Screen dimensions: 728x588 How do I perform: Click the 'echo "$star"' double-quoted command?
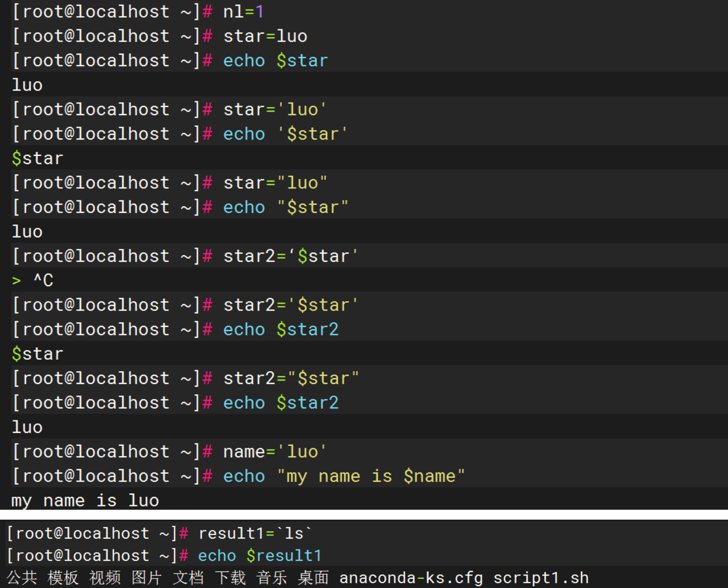click(285, 207)
